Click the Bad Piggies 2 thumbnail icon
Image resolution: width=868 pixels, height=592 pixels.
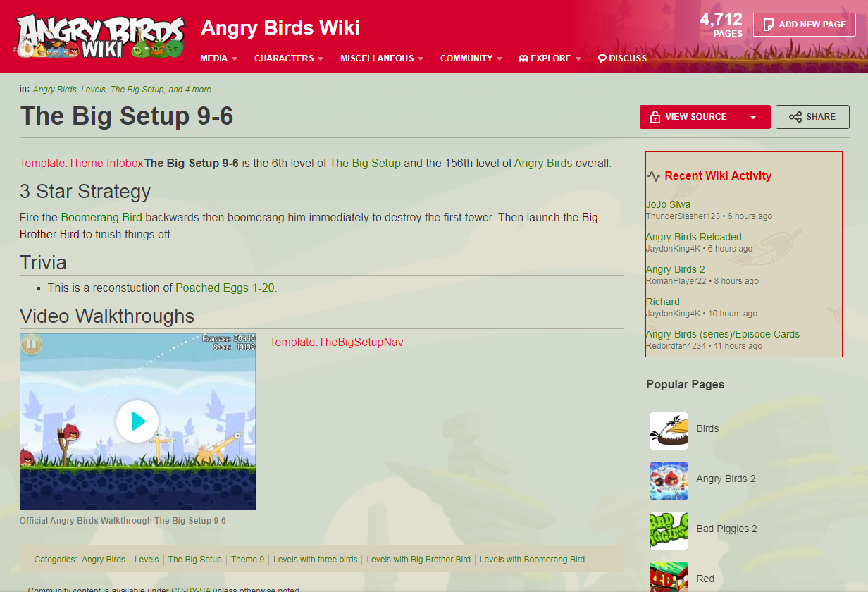click(669, 531)
